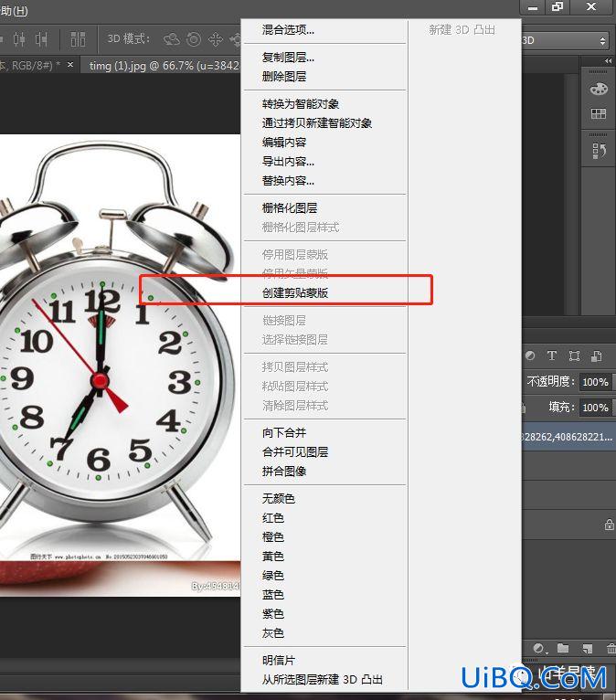Screen dimensions: 616x700
Task: Select 通过拷贝新建智能对象 entry
Action: [324, 123]
